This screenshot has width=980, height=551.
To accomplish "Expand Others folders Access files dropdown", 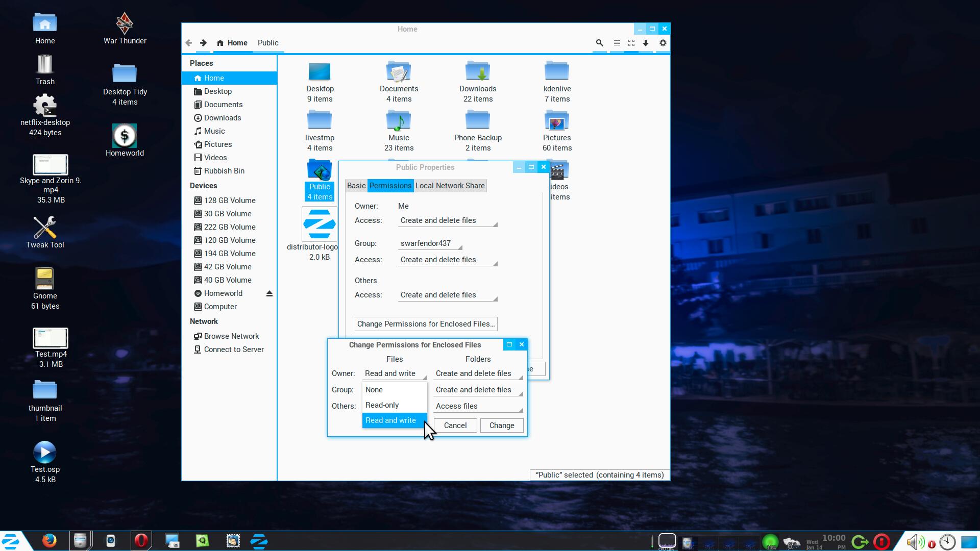I will [x=478, y=406].
